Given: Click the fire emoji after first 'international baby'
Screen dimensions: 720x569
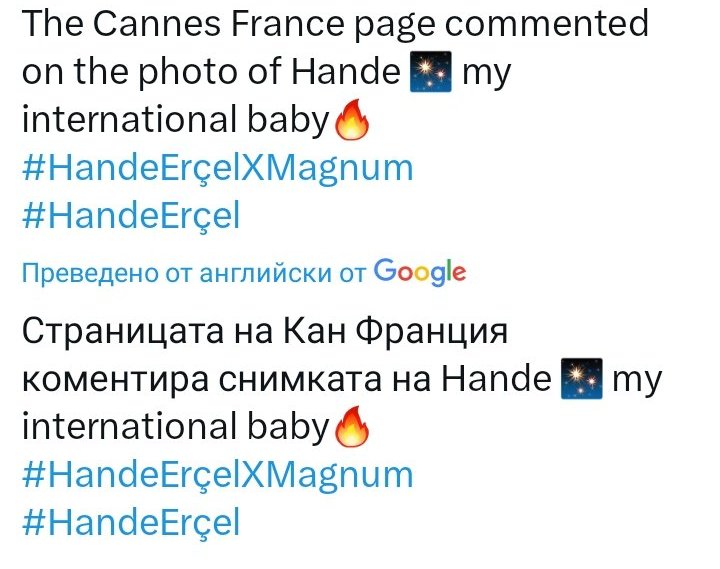Looking at the screenshot, I should pyautogui.click(x=352, y=119).
